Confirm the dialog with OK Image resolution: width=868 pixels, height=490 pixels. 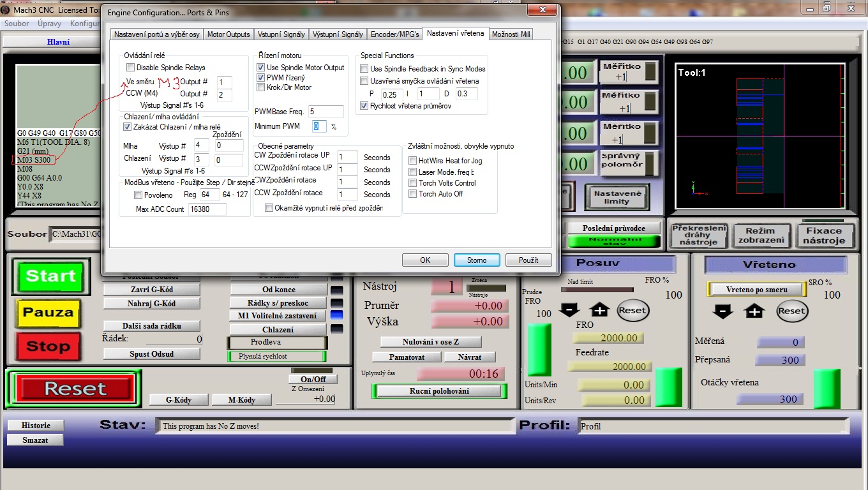(425, 260)
